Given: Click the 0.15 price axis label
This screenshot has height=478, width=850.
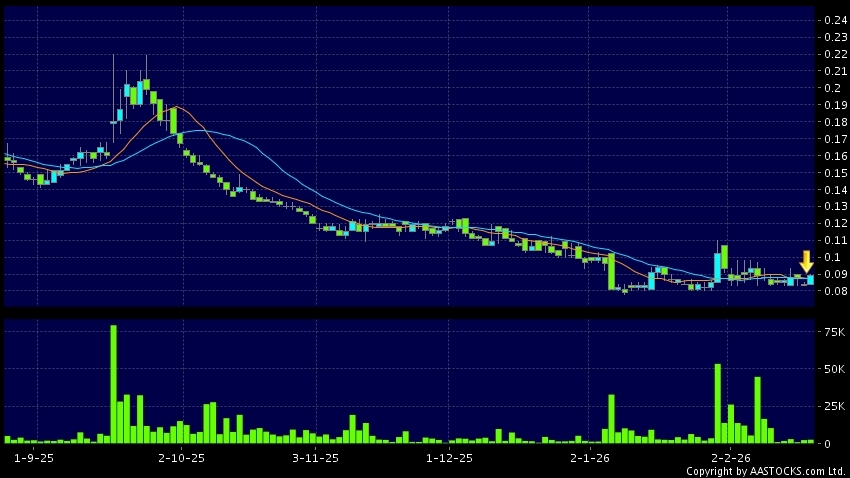Looking at the screenshot, I should click(x=833, y=173).
